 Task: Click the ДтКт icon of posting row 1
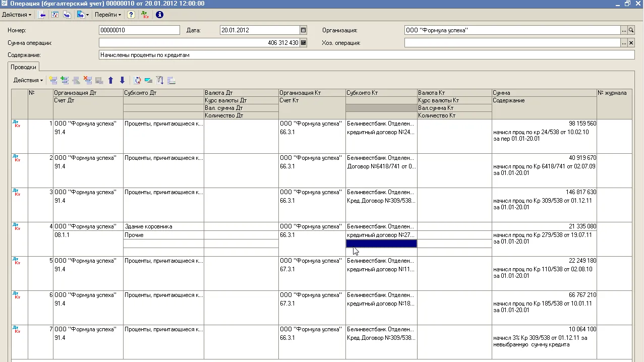17,124
